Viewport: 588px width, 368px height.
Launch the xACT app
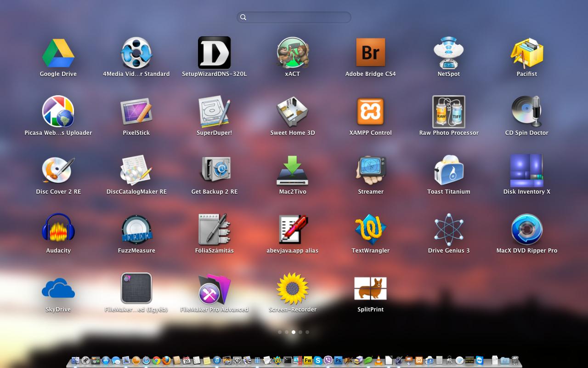tap(293, 53)
